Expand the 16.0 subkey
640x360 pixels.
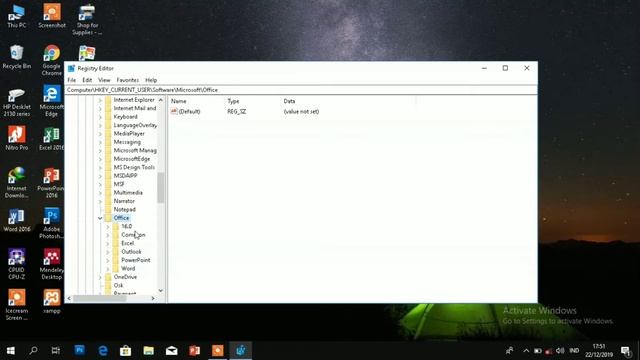[x=108, y=227]
